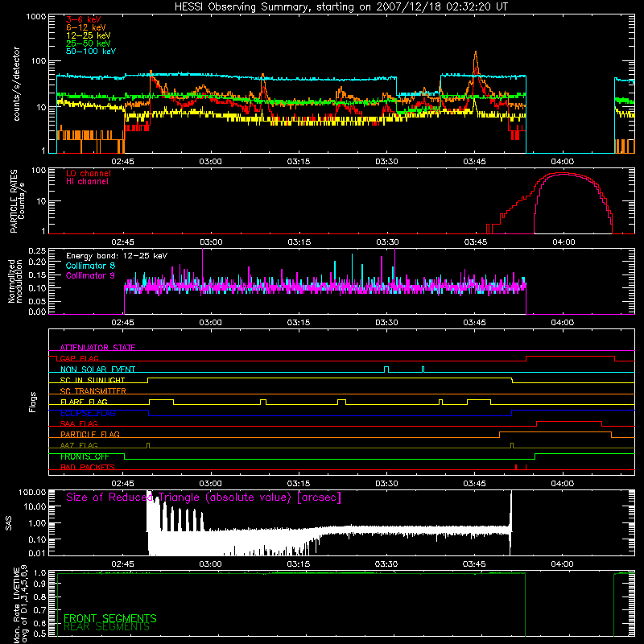The height and width of the screenshot is (644, 644).
Task: Click the tallest orange 6-12 keV peak near 03:45
Action: pos(476,52)
